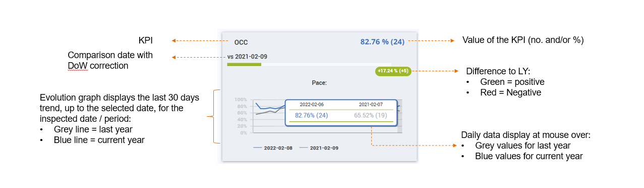644x188 pixels.
Task: Click the 'Comparison date with DoW correction' annotation
Action: 110,60
